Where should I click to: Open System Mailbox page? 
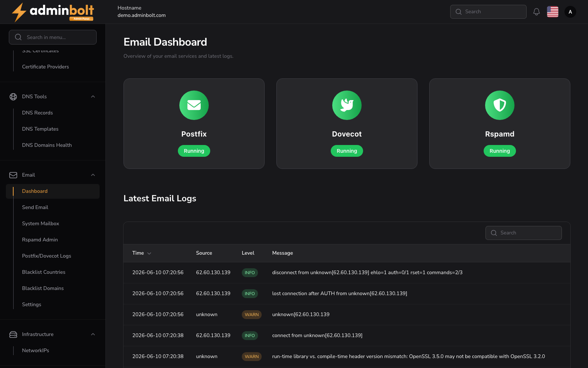click(x=40, y=223)
